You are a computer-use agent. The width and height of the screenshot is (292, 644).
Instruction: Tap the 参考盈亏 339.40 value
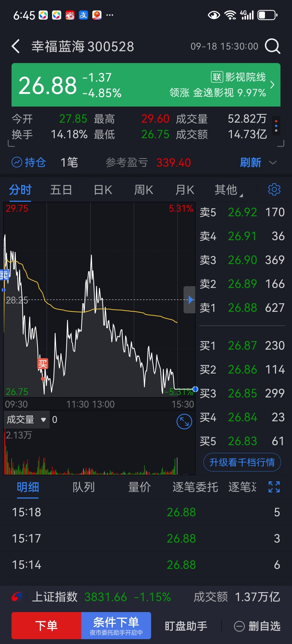point(174,163)
